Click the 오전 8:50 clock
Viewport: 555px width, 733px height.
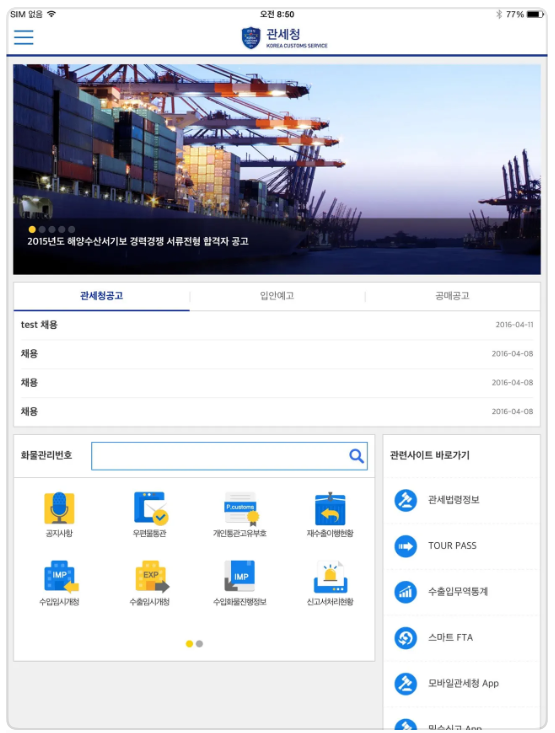point(277,14)
